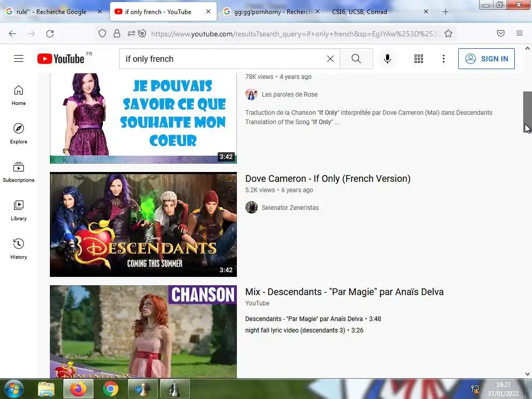The width and height of the screenshot is (532, 399).
Task: Click the browser forward arrow
Action: click(x=31, y=33)
